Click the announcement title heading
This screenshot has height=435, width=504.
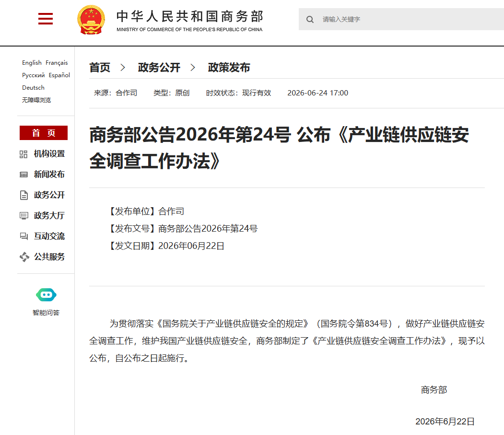click(x=279, y=148)
